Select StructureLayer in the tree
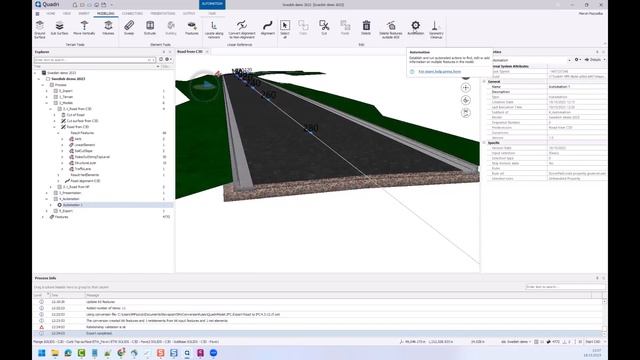Image resolution: width=640 pixels, height=360 pixels. tap(85, 163)
